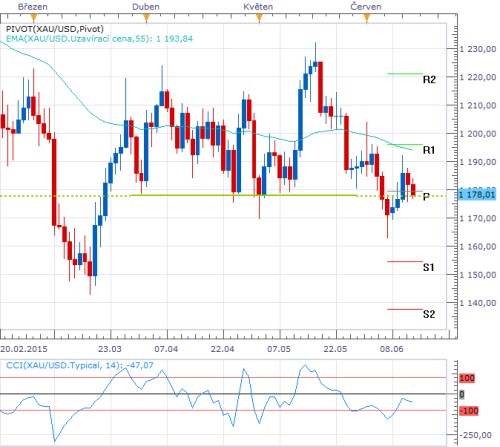Click the S2 support level label
The height and width of the screenshot is (447, 500).
pyautogui.click(x=429, y=314)
